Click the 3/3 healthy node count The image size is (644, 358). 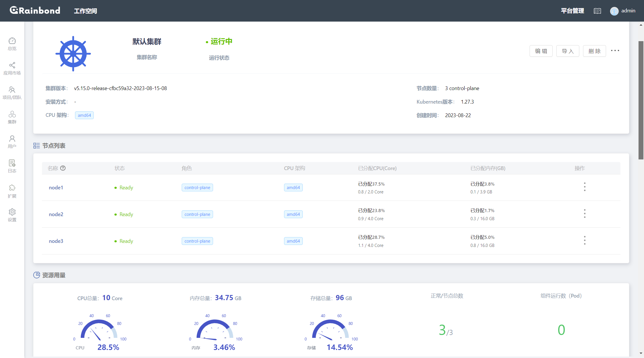[x=446, y=330]
